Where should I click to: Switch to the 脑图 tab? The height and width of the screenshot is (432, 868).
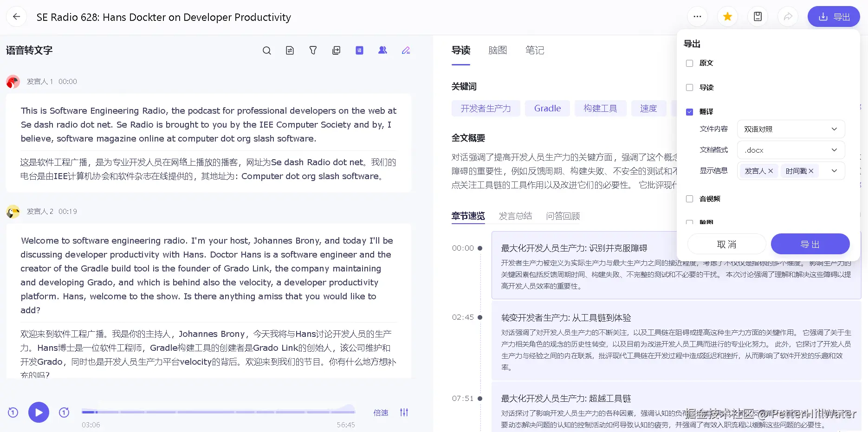498,50
